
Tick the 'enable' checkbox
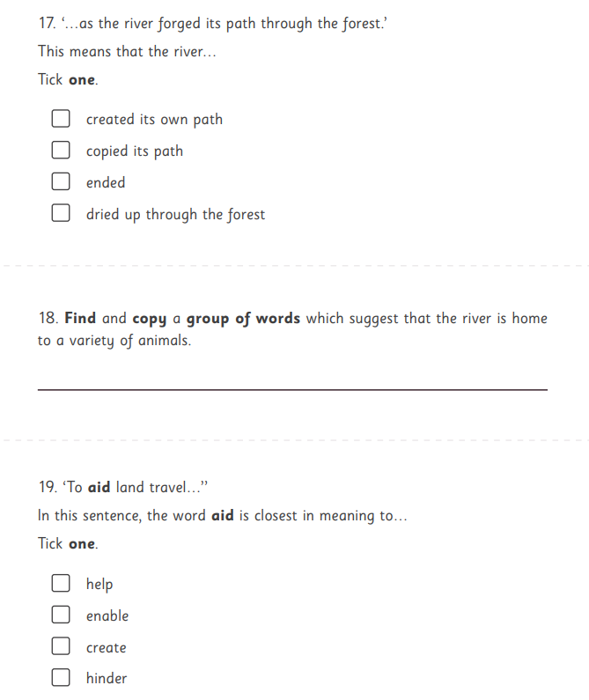61,615
